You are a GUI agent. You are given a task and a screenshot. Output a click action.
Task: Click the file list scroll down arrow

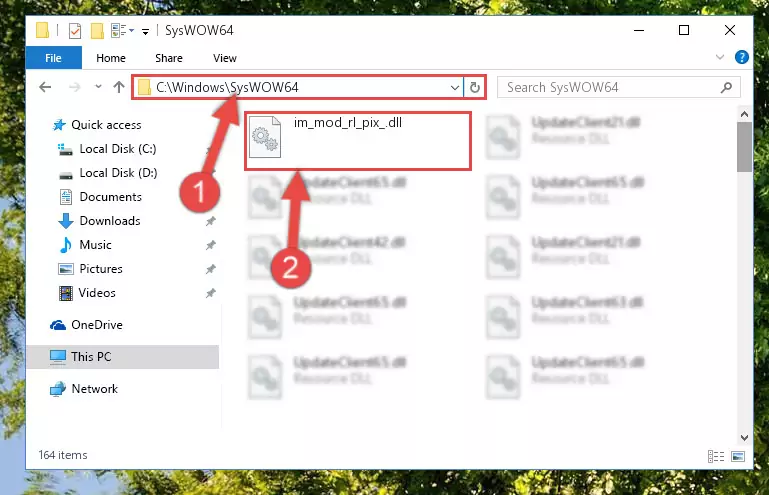[x=744, y=438]
